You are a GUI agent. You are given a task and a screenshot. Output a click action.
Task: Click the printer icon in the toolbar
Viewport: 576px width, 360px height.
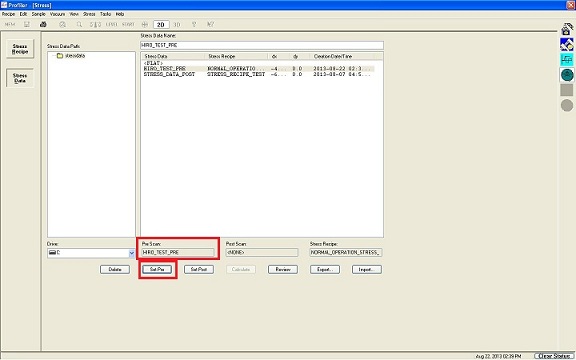(43, 25)
